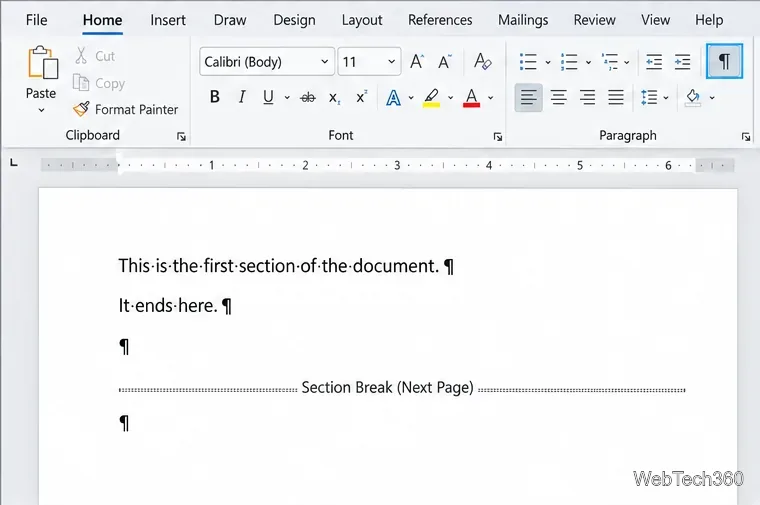Align text left
Viewport: 760px width, 505px height.
[x=528, y=97]
